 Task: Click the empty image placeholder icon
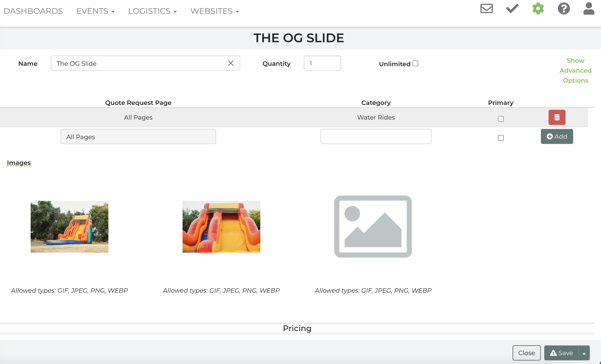point(373,226)
